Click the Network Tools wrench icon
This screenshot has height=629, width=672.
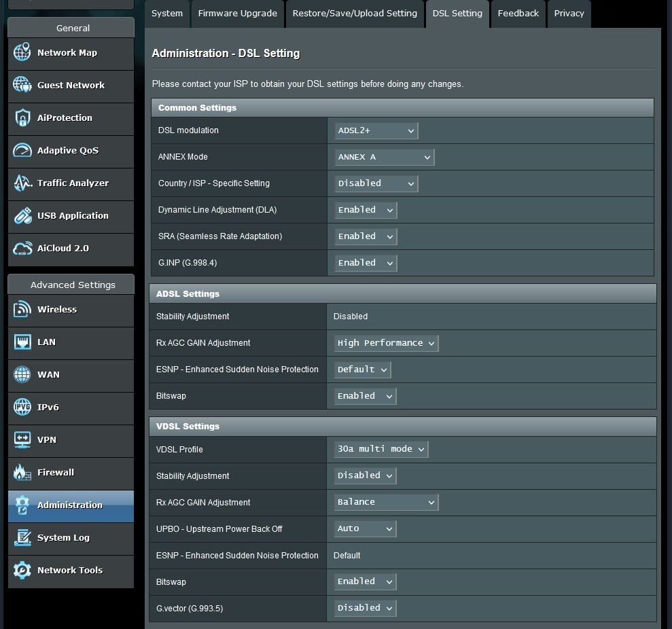click(x=22, y=570)
